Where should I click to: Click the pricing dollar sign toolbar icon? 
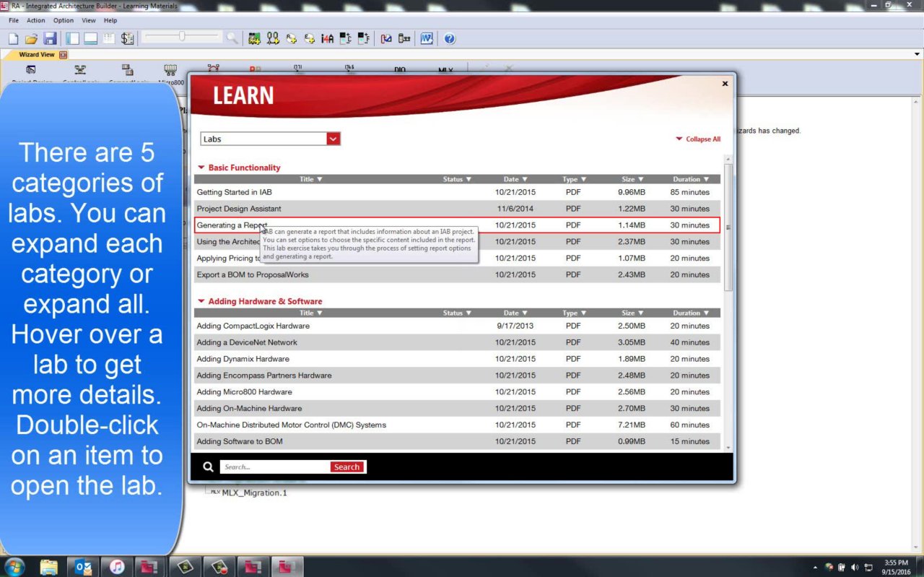pos(127,39)
